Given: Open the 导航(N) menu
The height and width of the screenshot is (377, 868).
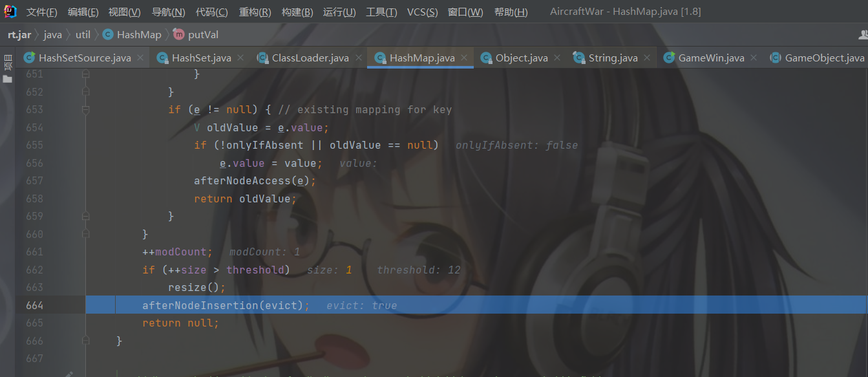Looking at the screenshot, I should click(168, 12).
